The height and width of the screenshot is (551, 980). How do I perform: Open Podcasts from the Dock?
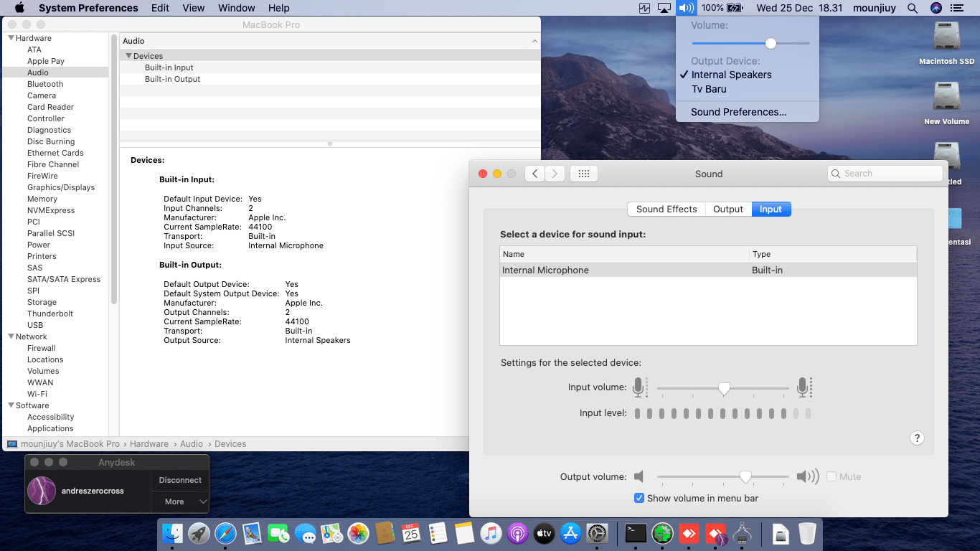[x=517, y=533]
